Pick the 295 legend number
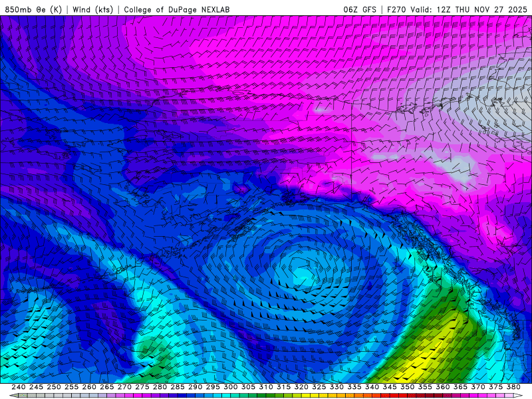This screenshot has height=399, width=532. tap(213, 387)
